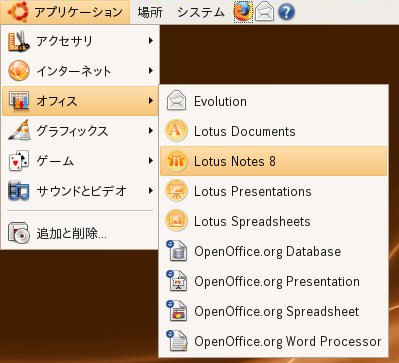The image size is (399, 363).
Task: Open the システム menu
Action: pos(201,12)
